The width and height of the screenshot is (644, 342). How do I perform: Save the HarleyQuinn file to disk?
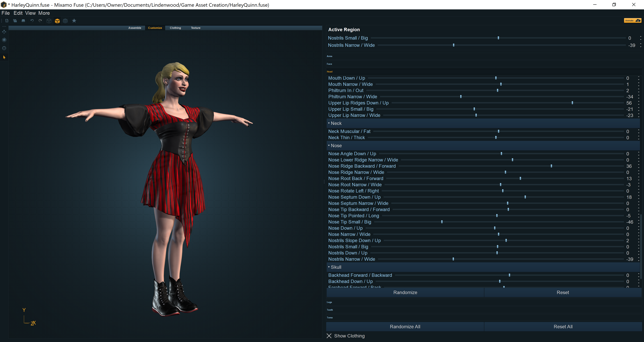click(23, 21)
